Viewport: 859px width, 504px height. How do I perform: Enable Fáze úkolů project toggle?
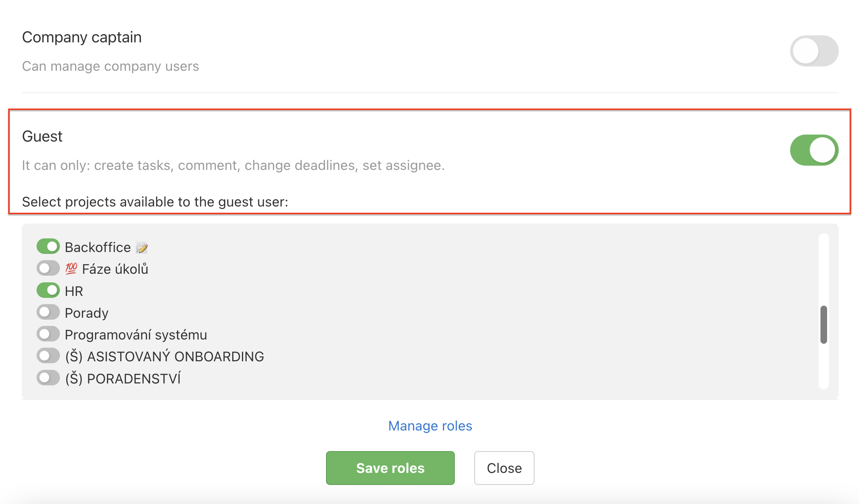click(48, 268)
